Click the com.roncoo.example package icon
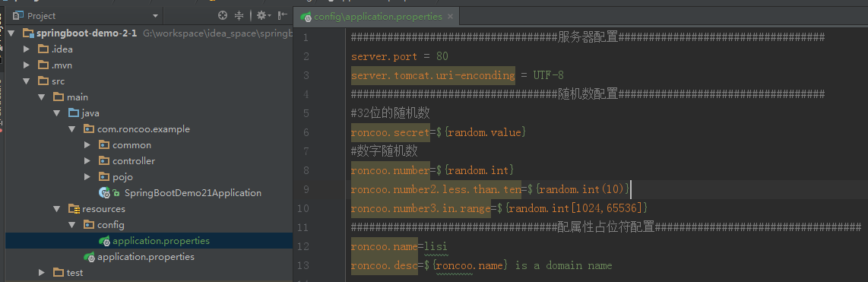868x282 pixels. tap(89, 129)
